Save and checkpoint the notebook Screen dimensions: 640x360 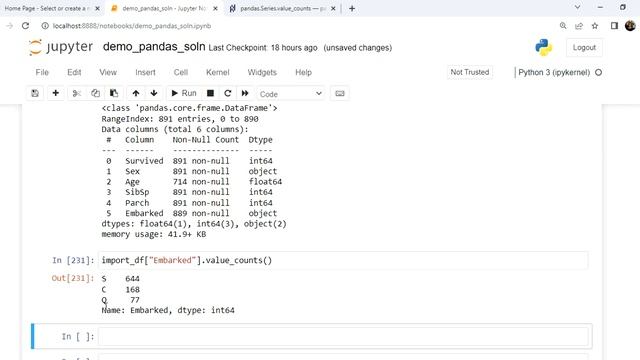pos(35,93)
